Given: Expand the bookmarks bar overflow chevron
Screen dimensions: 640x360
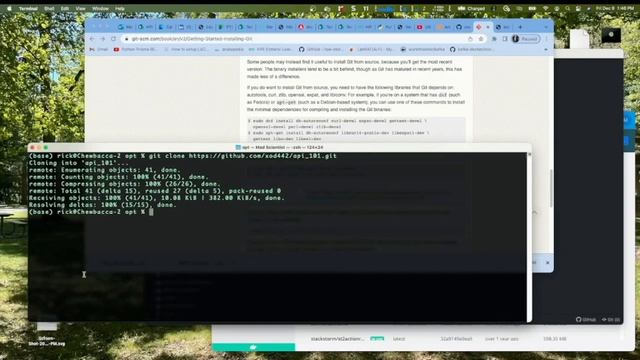Looking at the screenshot, I should [x=546, y=49].
